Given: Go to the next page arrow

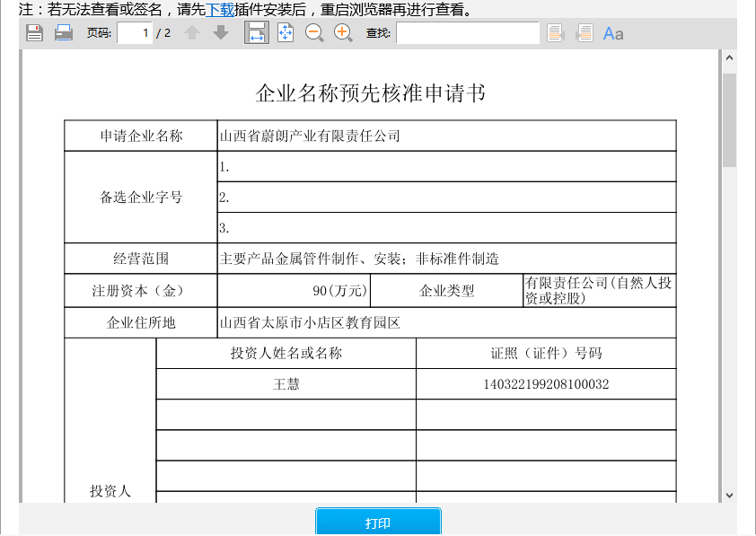Looking at the screenshot, I should click(x=221, y=33).
